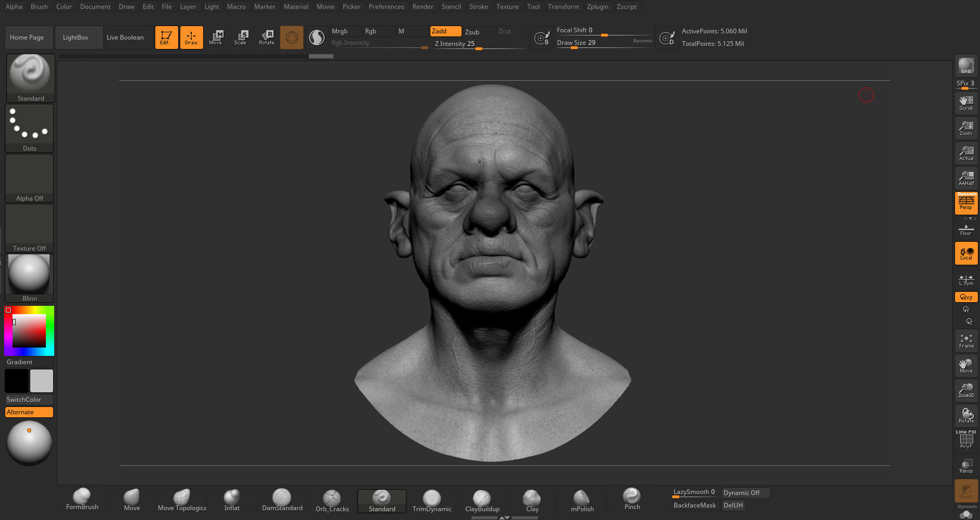This screenshot has width=980, height=520.
Task: Activate Move mode in top shelf
Action: (x=216, y=38)
